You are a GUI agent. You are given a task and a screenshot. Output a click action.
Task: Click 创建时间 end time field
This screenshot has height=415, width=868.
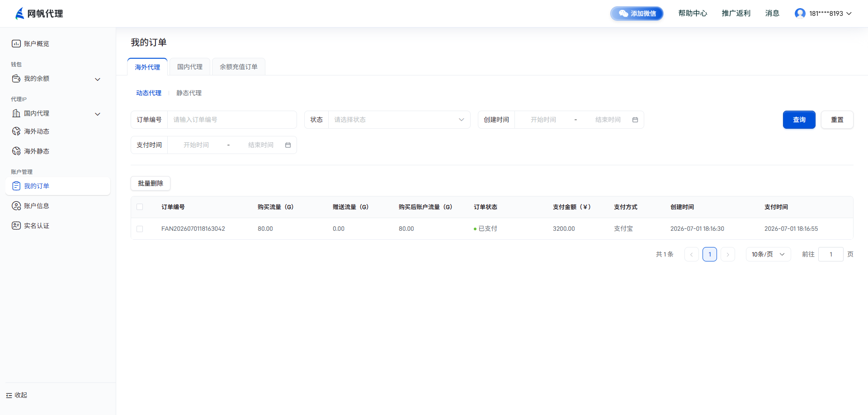tap(608, 120)
